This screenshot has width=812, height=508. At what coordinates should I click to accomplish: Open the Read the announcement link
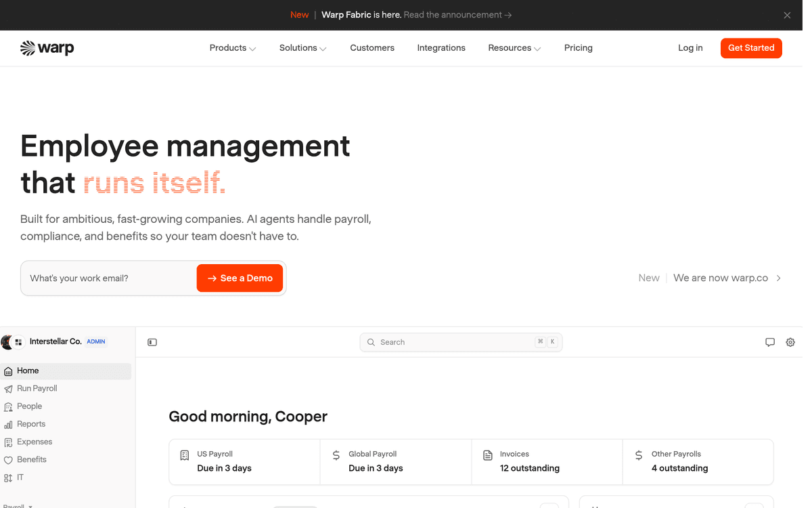point(457,15)
